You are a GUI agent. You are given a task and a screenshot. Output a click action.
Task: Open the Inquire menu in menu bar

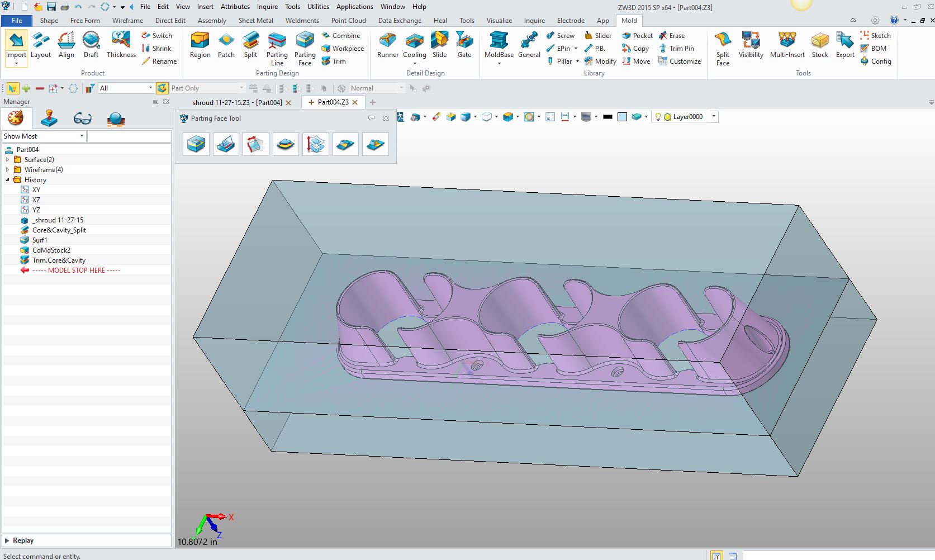(267, 7)
